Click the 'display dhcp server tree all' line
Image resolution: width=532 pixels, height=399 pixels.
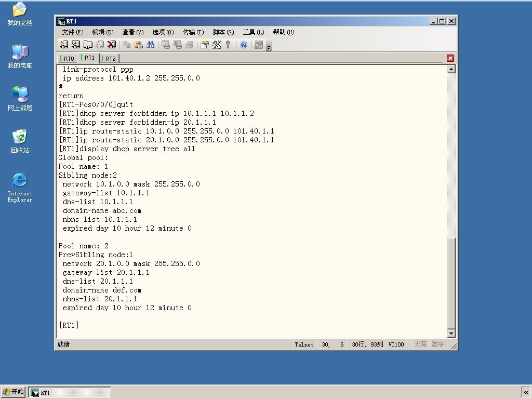[127, 149]
